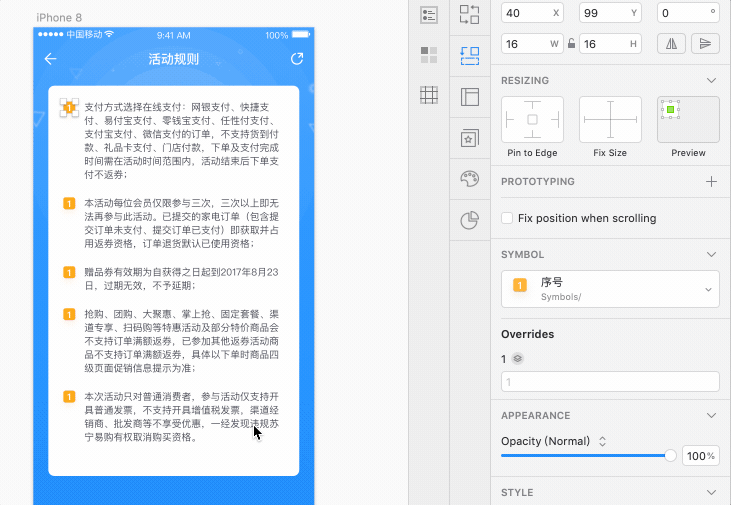Screen dimensions: 731x505
Task: Click the Opacity slider handle
Action: (x=670, y=455)
